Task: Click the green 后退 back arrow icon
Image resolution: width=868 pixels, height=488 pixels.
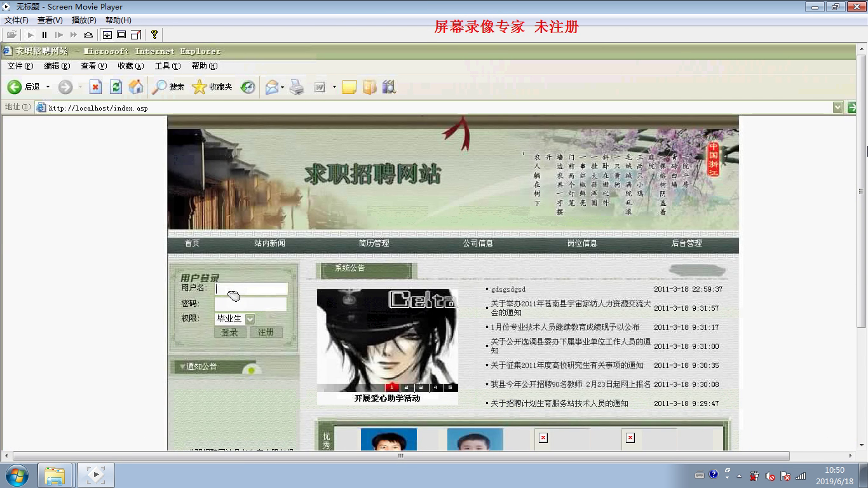Action: pyautogui.click(x=15, y=87)
